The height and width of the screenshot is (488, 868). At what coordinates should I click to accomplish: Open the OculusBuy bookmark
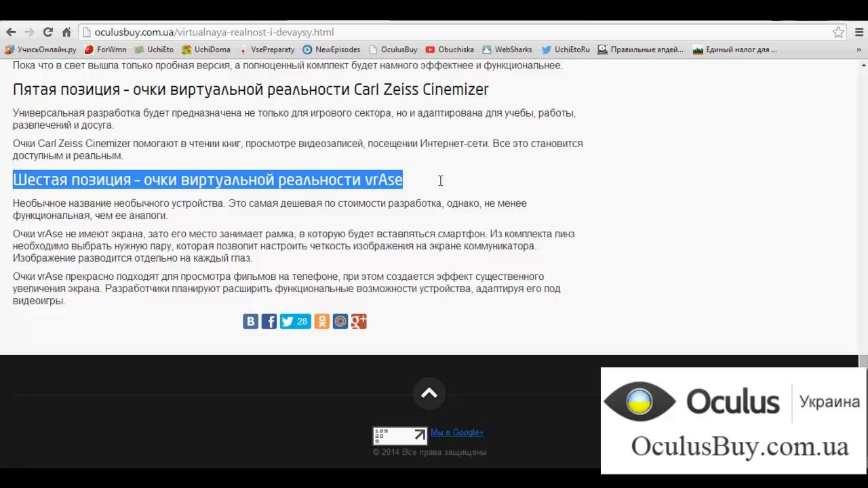coord(393,49)
